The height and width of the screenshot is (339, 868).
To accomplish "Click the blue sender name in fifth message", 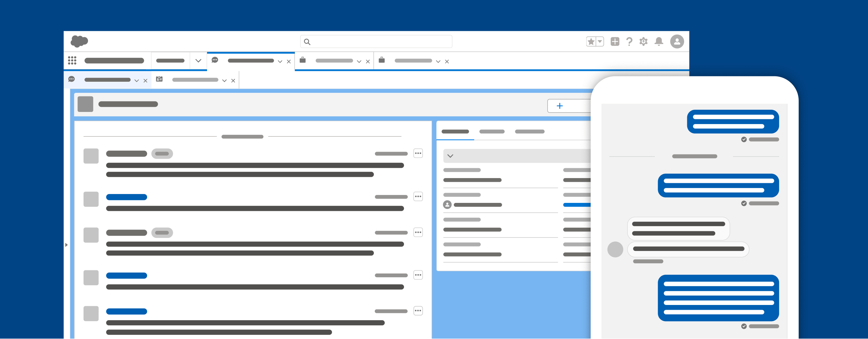I will [x=126, y=312].
